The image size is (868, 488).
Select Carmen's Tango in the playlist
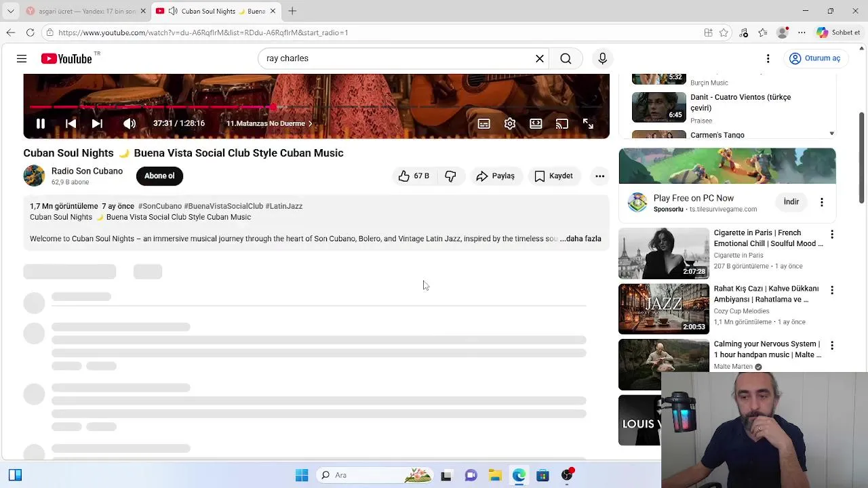point(717,135)
